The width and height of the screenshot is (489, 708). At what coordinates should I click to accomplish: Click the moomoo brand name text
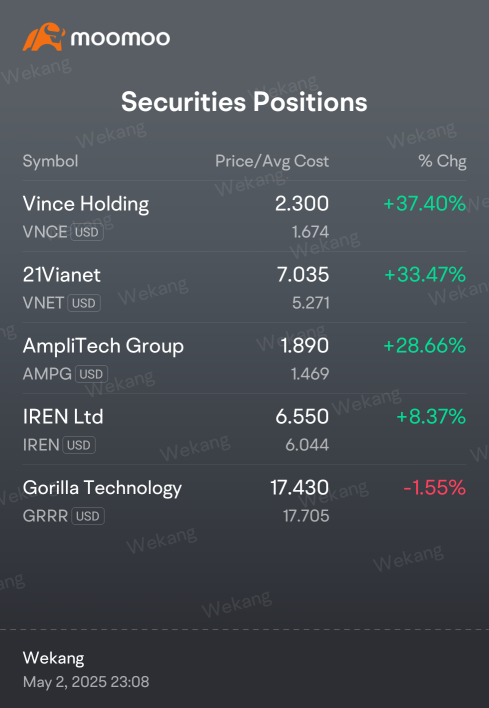[121, 38]
